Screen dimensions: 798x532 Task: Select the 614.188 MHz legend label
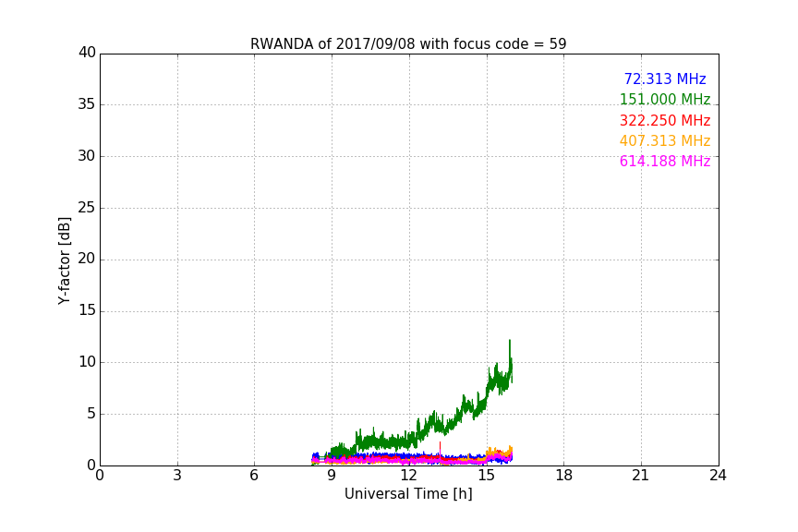click(x=665, y=161)
